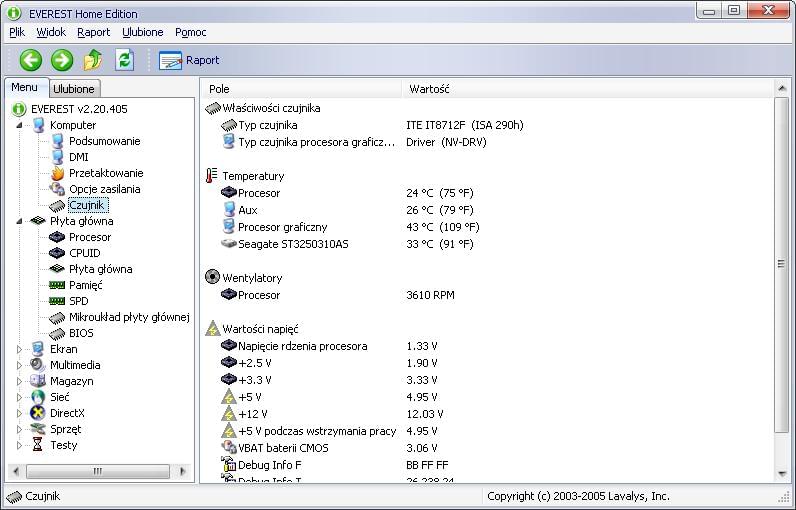The image size is (796, 510).
Task: Click the Magazyn storage icon
Action: [x=38, y=381]
